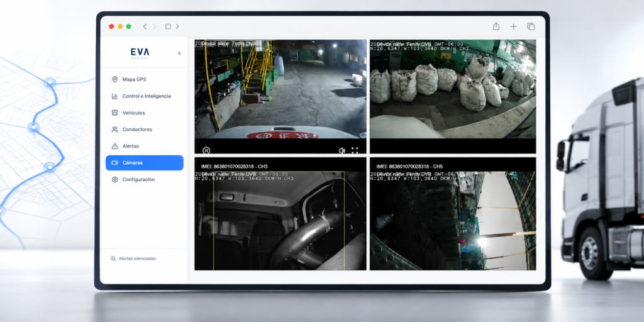The width and height of the screenshot is (644, 322).
Task: Click the EVA Protect logo
Action: [x=140, y=53]
